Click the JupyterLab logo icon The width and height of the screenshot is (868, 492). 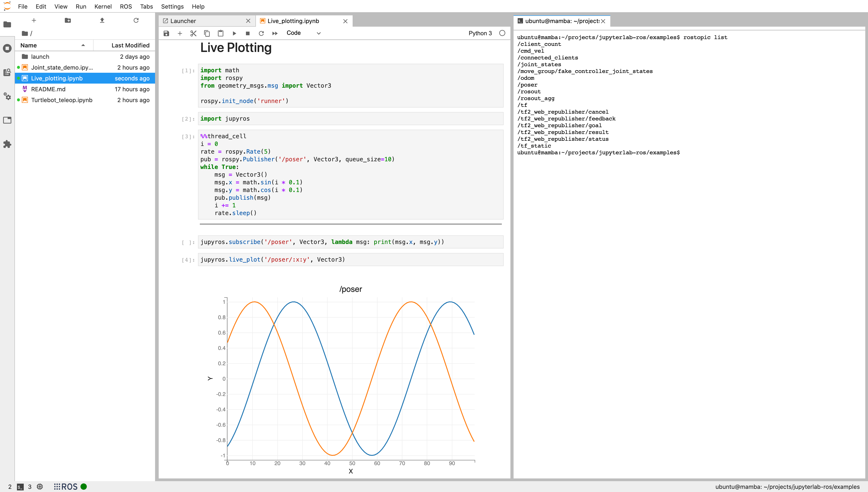coord(7,6)
